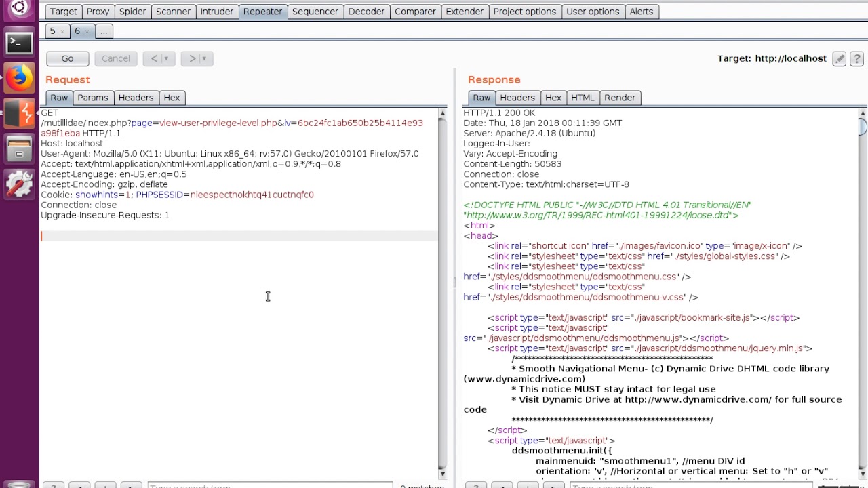Switch to the Sequencer tab

click(x=315, y=12)
